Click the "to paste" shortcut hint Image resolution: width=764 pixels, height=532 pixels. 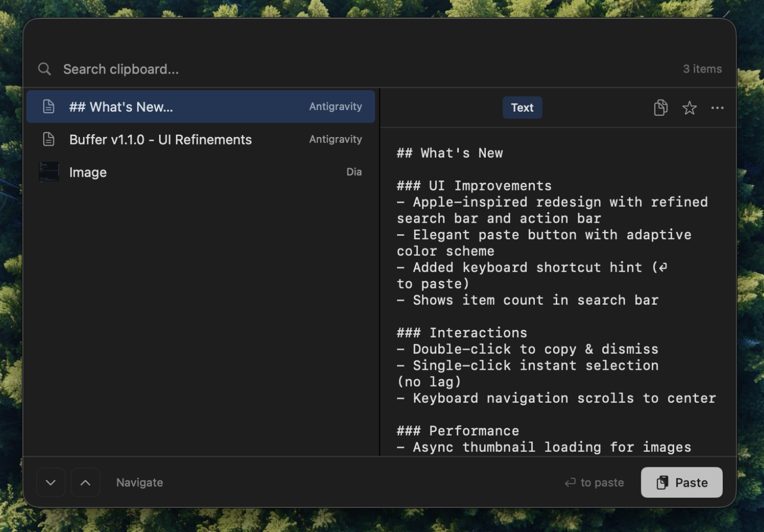coord(602,482)
